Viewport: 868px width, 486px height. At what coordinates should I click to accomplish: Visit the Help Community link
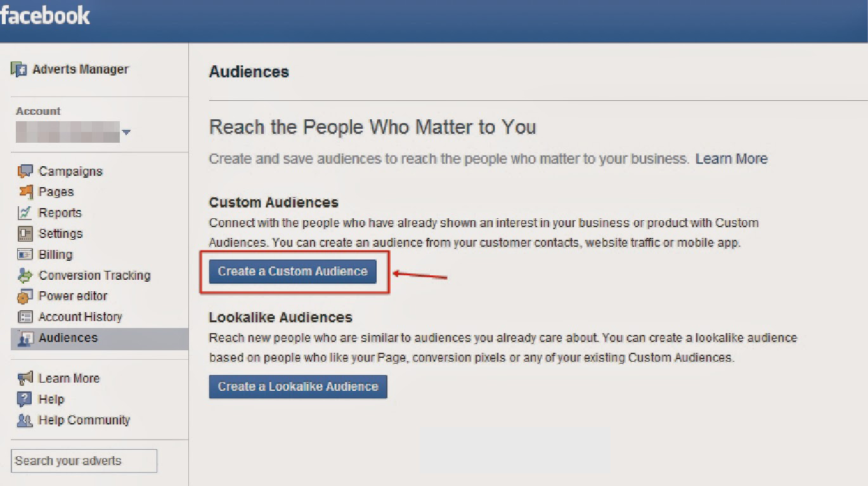click(x=84, y=420)
